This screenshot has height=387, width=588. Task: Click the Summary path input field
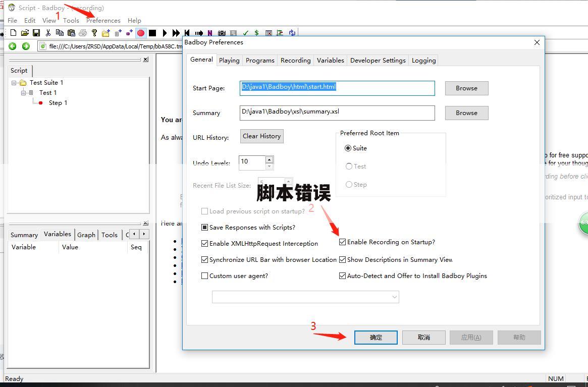pos(337,113)
